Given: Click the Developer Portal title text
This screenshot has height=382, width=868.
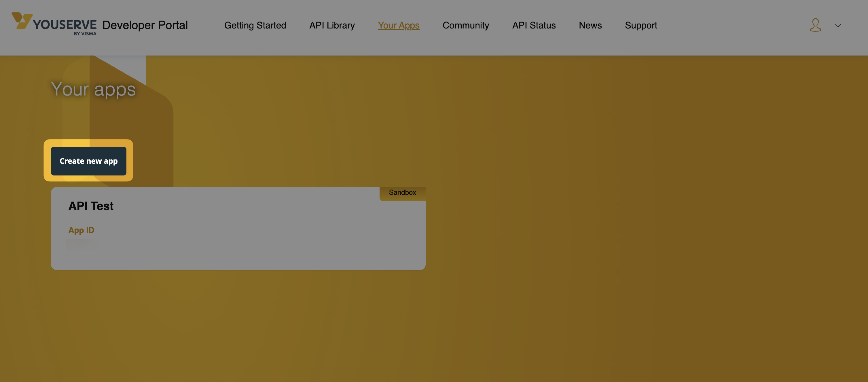Looking at the screenshot, I should pyautogui.click(x=145, y=25).
